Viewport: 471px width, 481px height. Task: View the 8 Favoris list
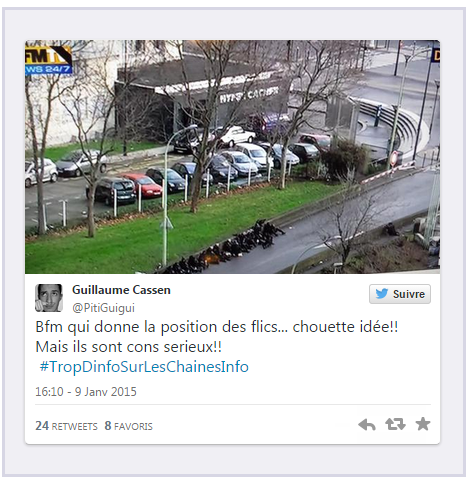coord(128,426)
